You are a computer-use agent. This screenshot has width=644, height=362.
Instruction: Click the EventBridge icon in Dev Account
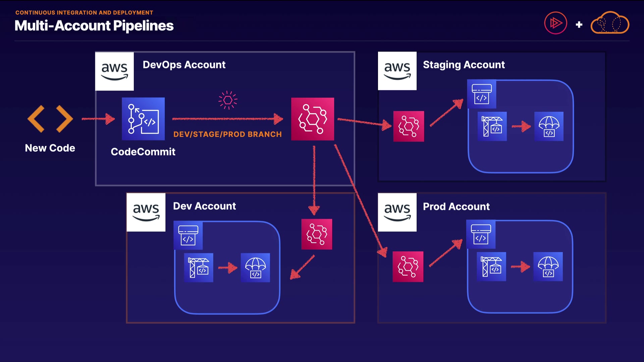(x=317, y=234)
